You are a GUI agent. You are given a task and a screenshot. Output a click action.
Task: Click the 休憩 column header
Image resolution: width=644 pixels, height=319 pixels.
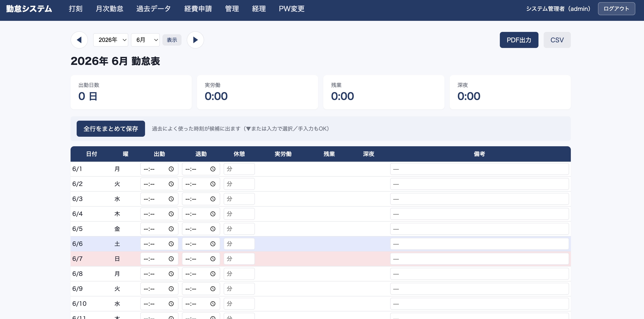239,154
